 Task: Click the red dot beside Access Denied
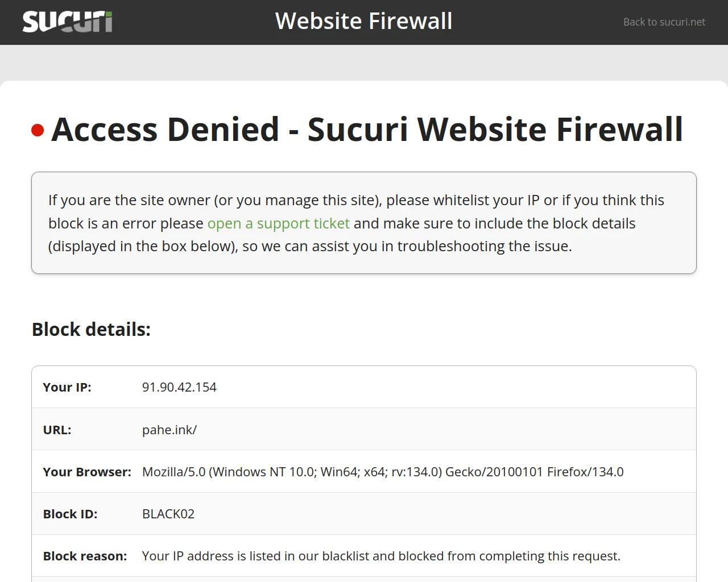38,130
